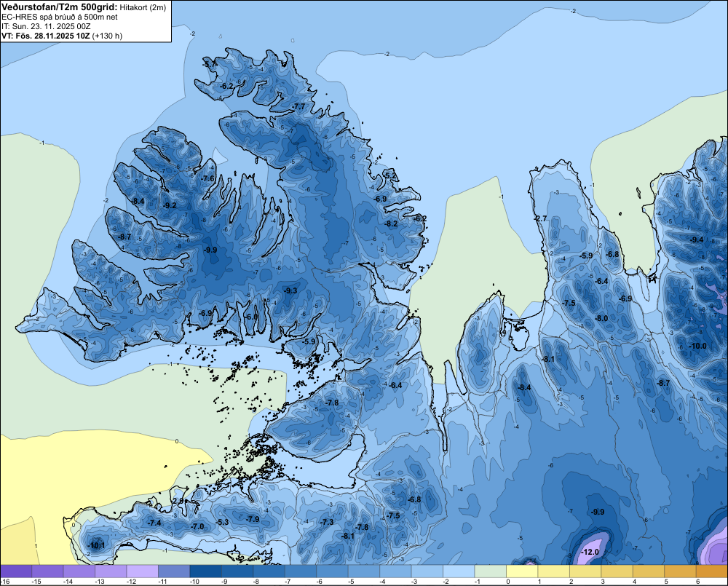Click the orange legend swatch right of 6
The height and width of the screenshot is (586, 728).
(712, 571)
